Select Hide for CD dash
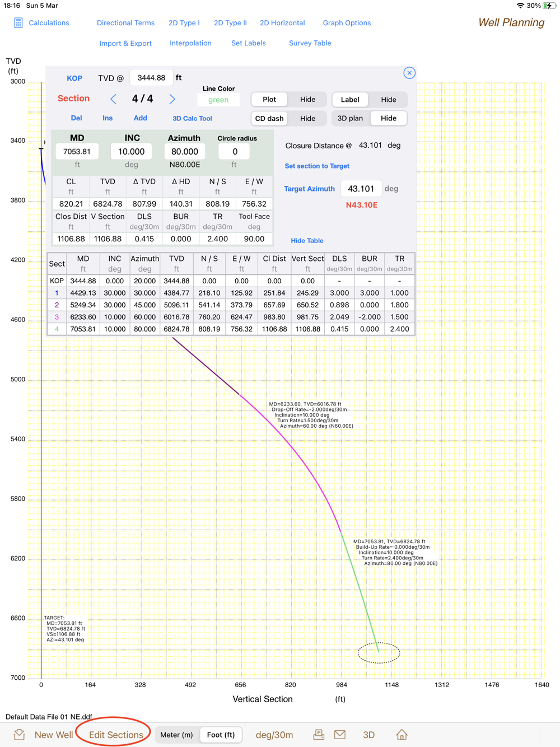The width and height of the screenshot is (560, 747). (307, 119)
